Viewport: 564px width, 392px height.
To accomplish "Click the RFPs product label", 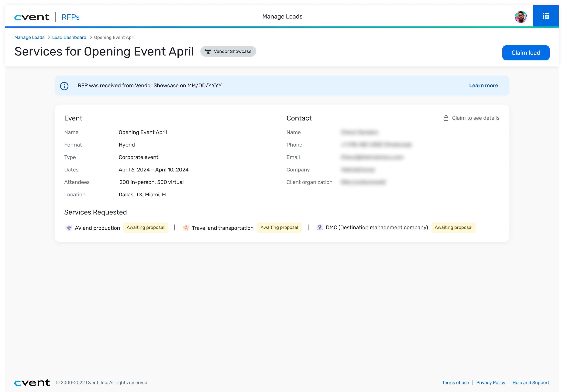I will point(70,17).
